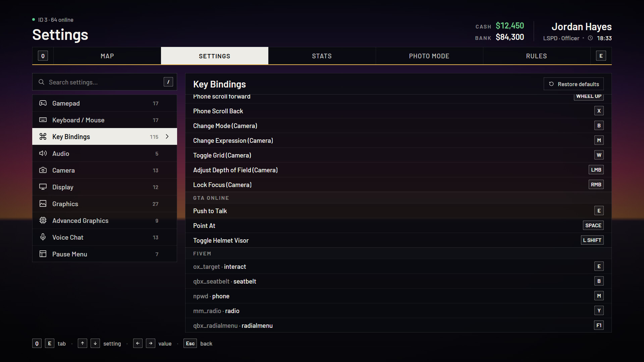Click the Display monitor icon
The width and height of the screenshot is (644, 362).
point(43,187)
